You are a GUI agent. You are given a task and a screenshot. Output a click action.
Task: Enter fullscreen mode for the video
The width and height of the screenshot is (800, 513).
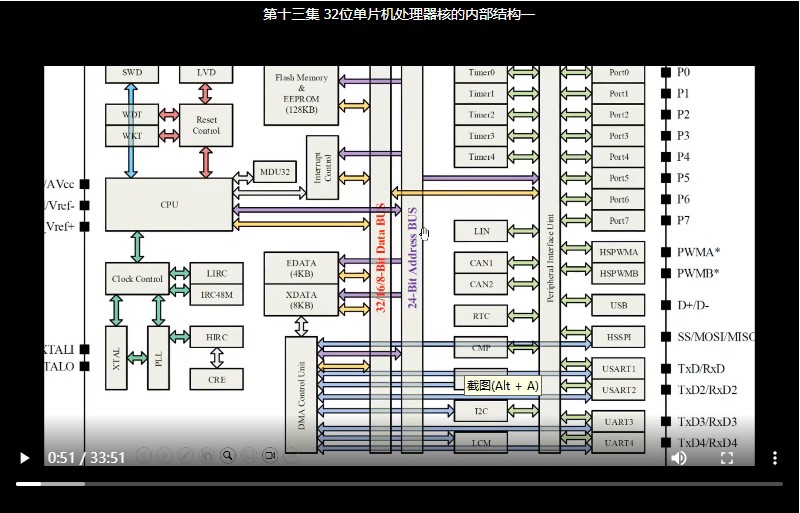coord(727,458)
